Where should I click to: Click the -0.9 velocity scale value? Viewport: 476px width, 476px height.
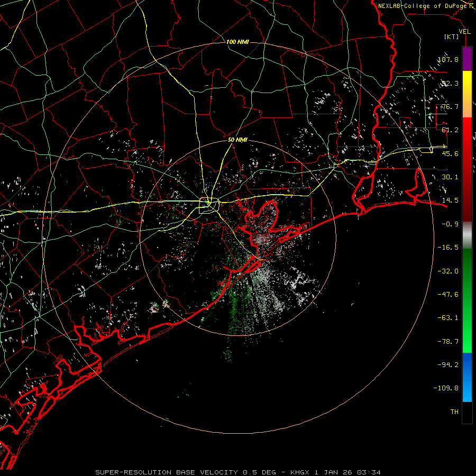tap(450, 224)
